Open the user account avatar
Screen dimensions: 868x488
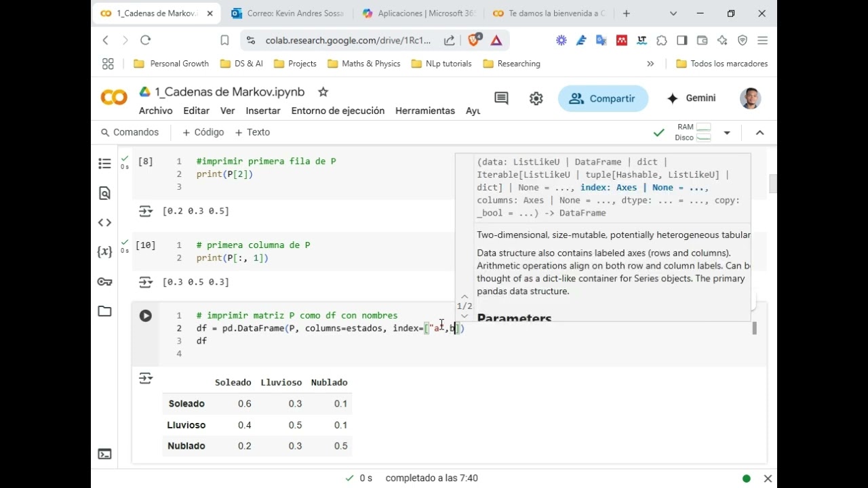pyautogui.click(x=750, y=98)
